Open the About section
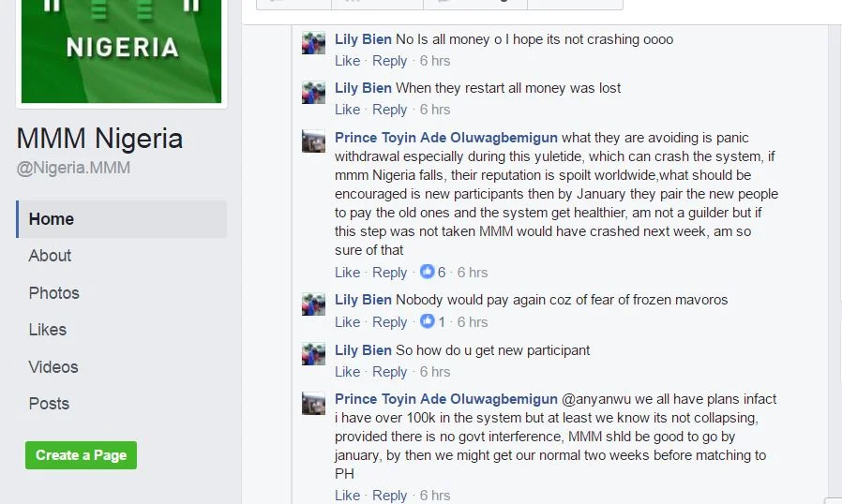The height and width of the screenshot is (504, 842). (x=50, y=256)
